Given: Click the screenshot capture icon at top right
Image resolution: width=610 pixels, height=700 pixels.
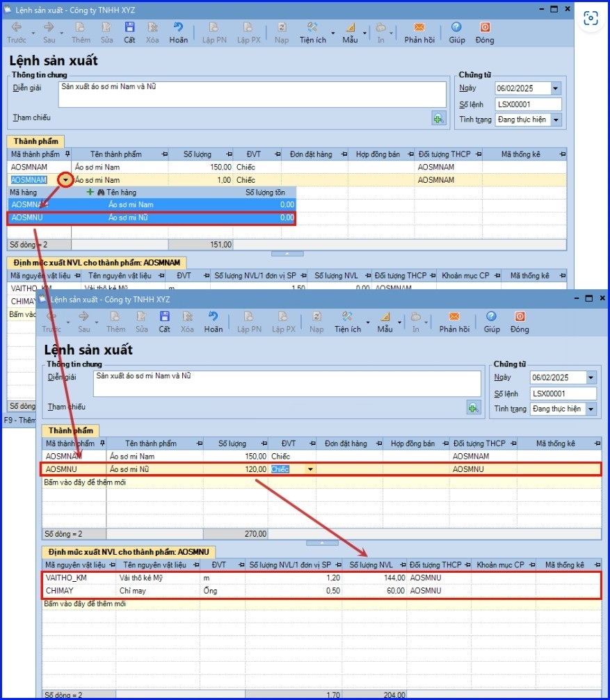Looking at the screenshot, I should pos(591,19).
